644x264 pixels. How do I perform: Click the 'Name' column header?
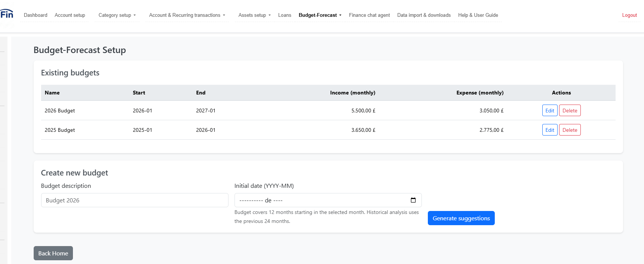click(52, 93)
